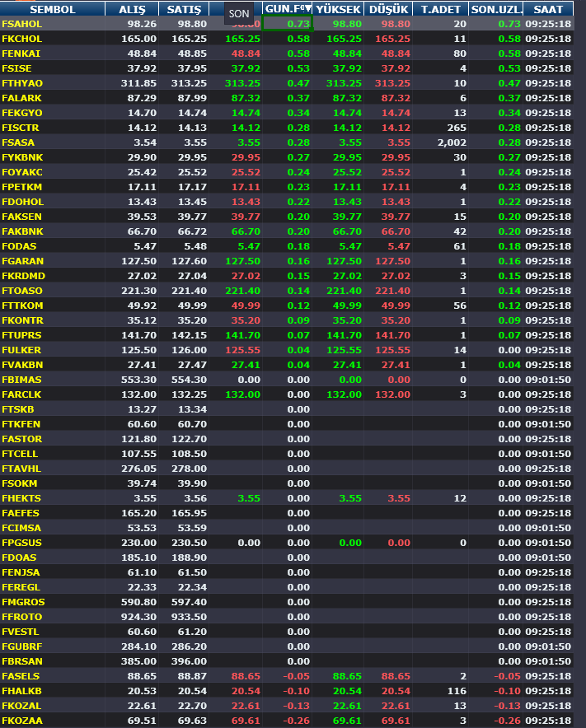Click FSASA trade count 2,002
586x728 pixels.
click(x=452, y=142)
